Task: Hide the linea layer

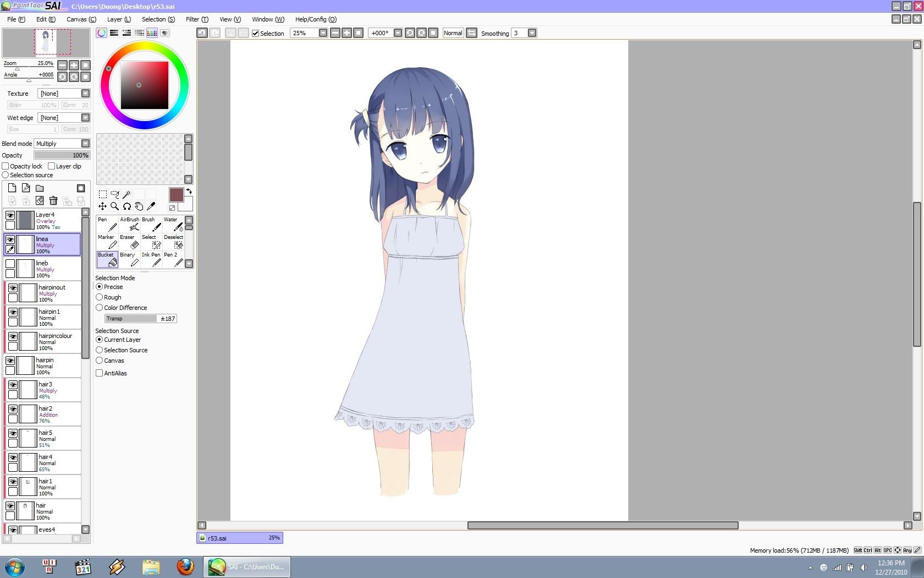Action: (10, 239)
